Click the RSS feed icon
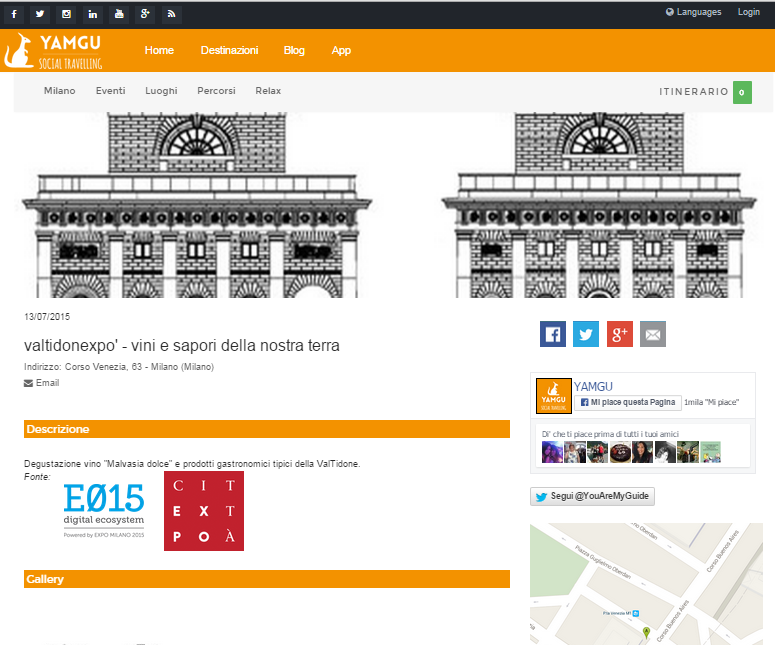Image resolution: width=775 pixels, height=645 pixels. pos(172,14)
